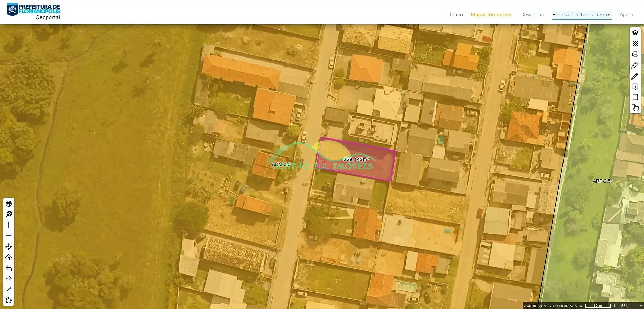Image resolution: width=644 pixels, height=309 pixels.
Task: Click the magnifier search icon
Action: [x=9, y=214]
